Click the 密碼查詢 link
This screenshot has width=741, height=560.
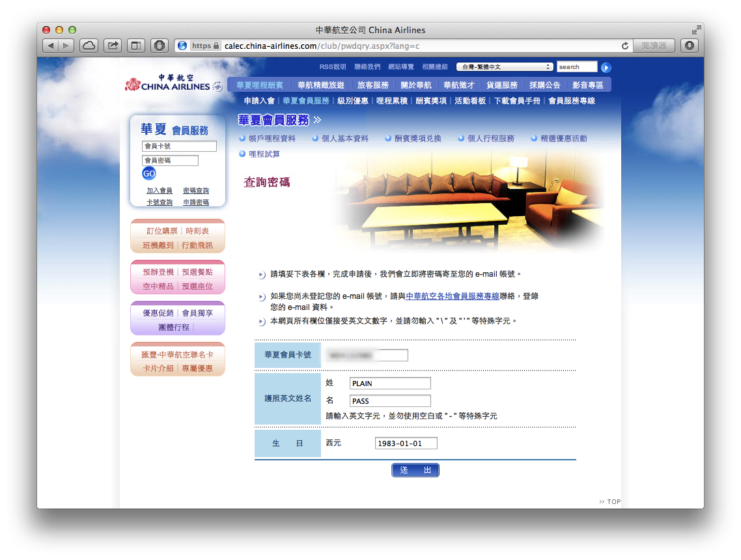click(195, 190)
